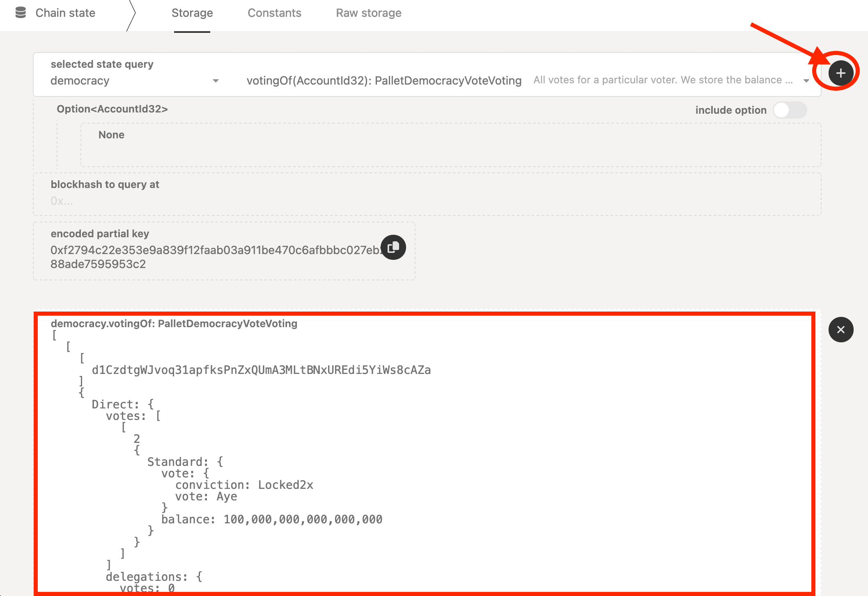Click the votingOf(AccountId32) query label
868x596 pixels.
pyautogui.click(x=383, y=80)
